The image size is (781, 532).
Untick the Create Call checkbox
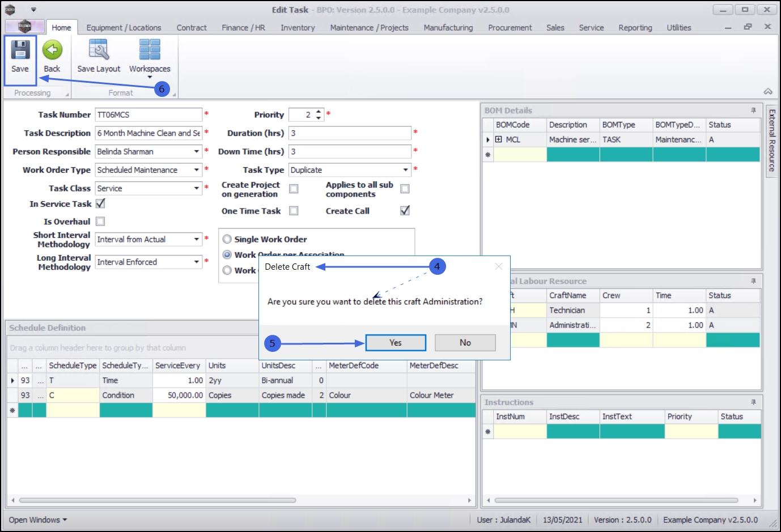click(405, 211)
